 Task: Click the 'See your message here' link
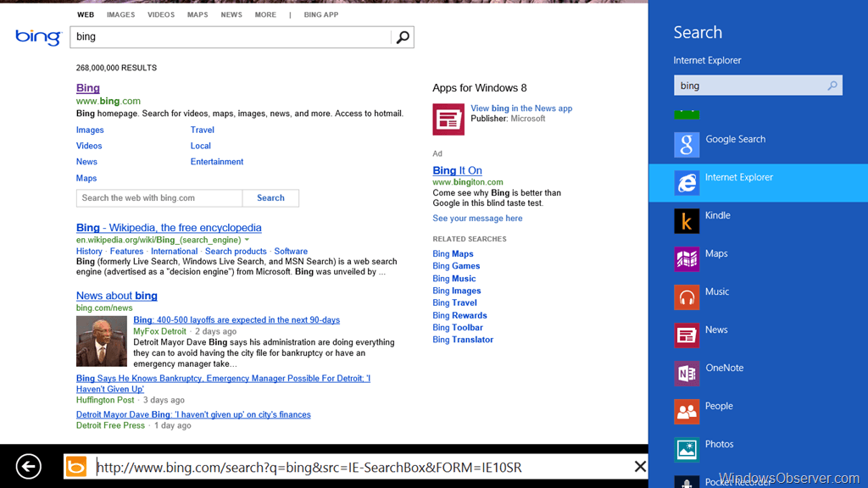pyautogui.click(x=477, y=219)
